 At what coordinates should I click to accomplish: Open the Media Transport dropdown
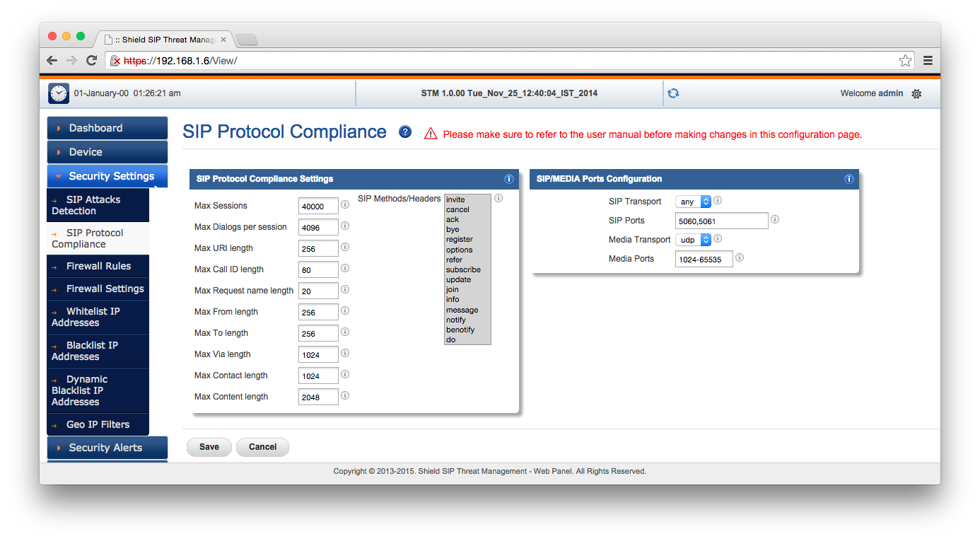pos(693,240)
